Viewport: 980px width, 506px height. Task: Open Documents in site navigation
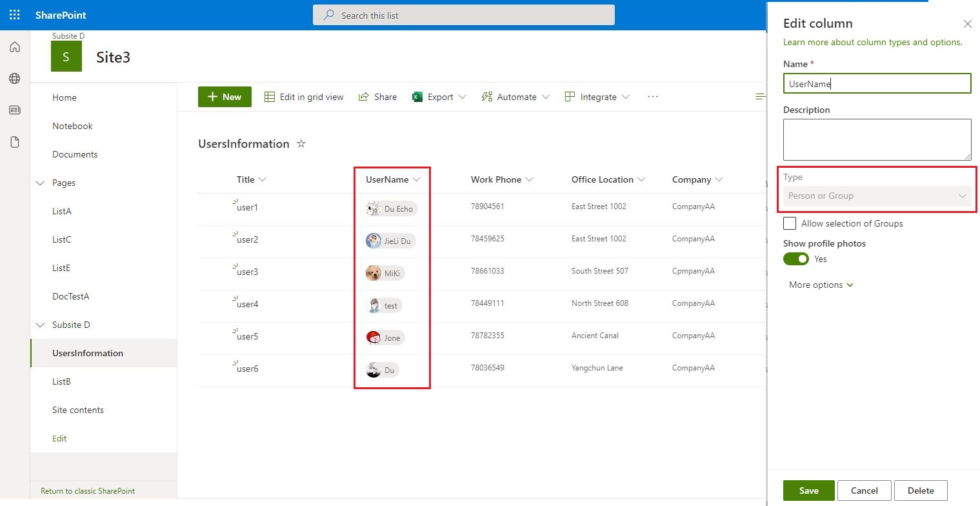point(75,154)
